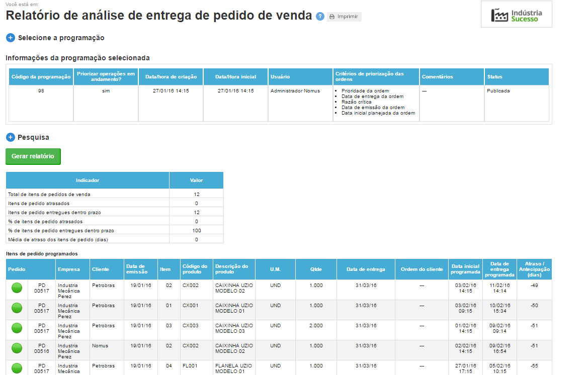Click the Indústria Sucesso logo
The width and height of the screenshot is (588, 375).
click(x=516, y=15)
